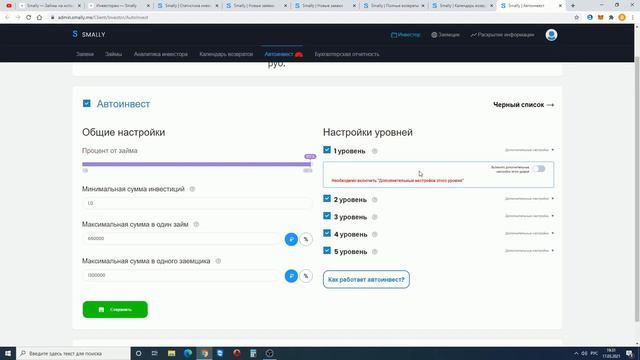
Task: Toggle the 3 уровень checkbox
Action: pyautogui.click(x=327, y=216)
